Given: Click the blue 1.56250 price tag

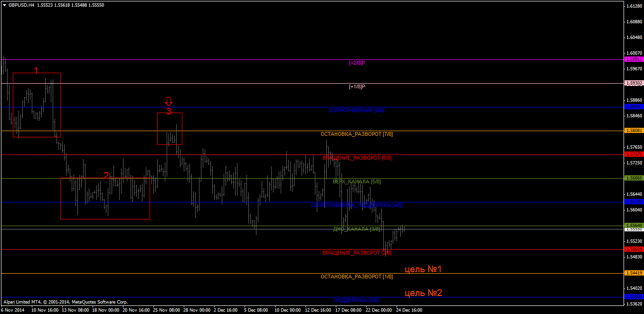Looking at the screenshot, I should (634, 202).
